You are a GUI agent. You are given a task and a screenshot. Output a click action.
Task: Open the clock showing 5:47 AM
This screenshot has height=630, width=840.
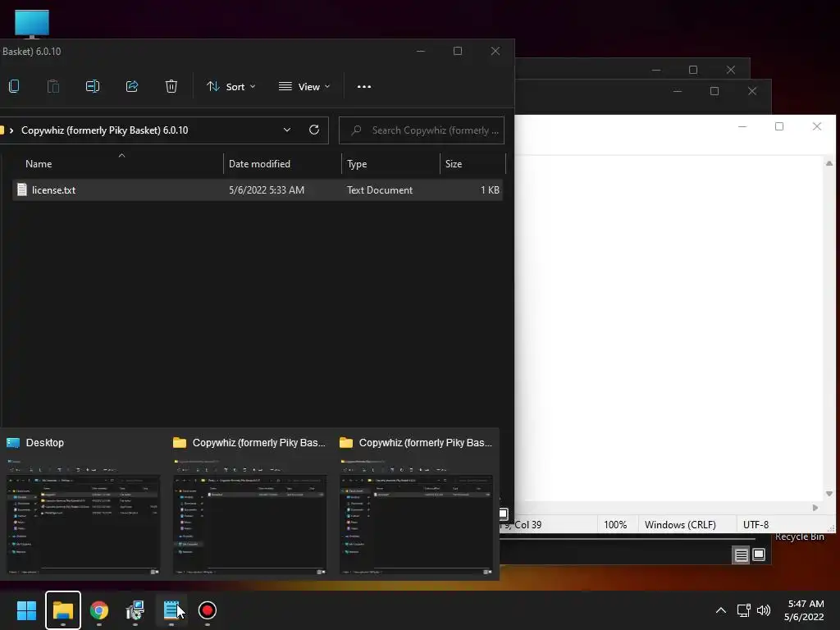pyautogui.click(x=804, y=610)
